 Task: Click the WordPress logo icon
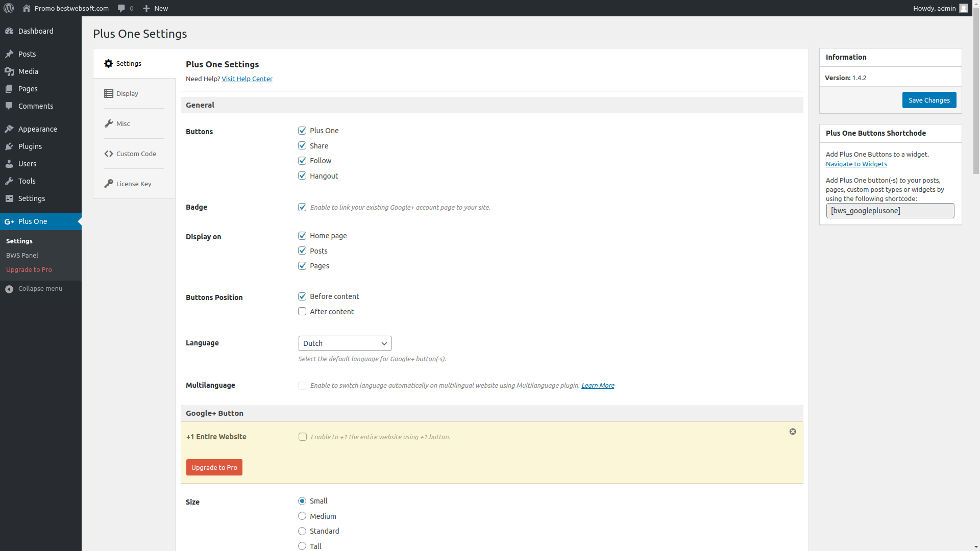(x=9, y=8)
